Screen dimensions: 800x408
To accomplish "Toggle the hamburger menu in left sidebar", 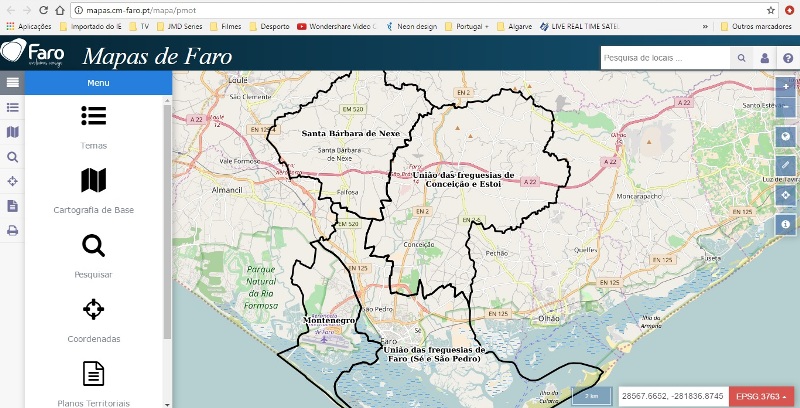I will tap(12, 83).
